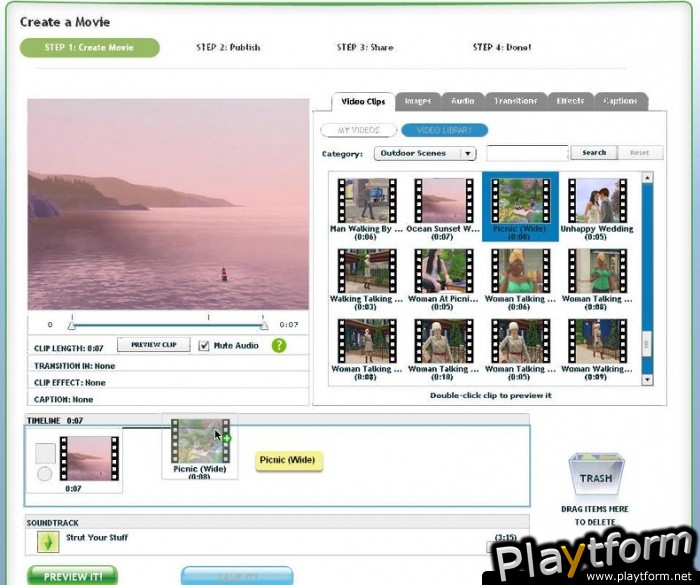Click the blue Save It! button
700x585 pixels.
tap(238, 576)
